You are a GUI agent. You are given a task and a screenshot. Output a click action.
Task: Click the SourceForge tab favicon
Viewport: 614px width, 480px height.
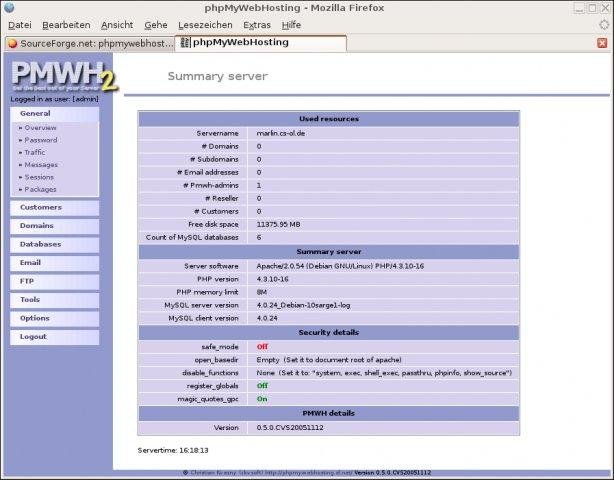(x=13, y=43)
